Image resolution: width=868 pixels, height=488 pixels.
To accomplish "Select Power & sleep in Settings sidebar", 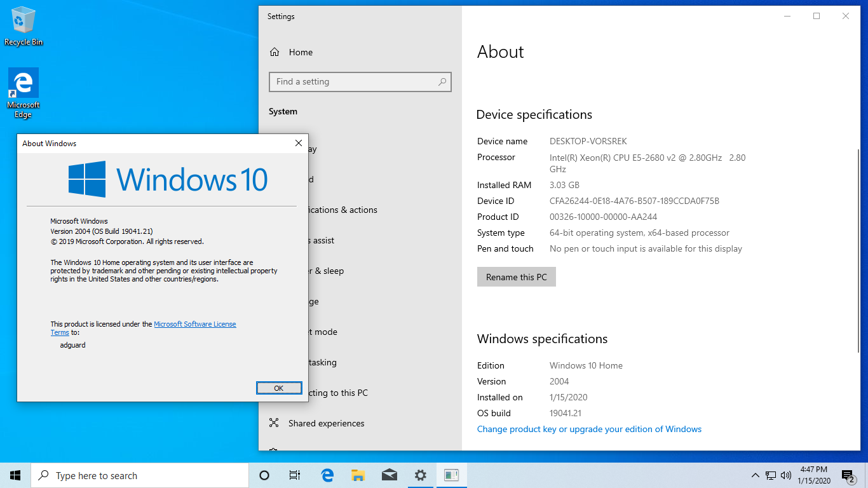I will [326, 271].
